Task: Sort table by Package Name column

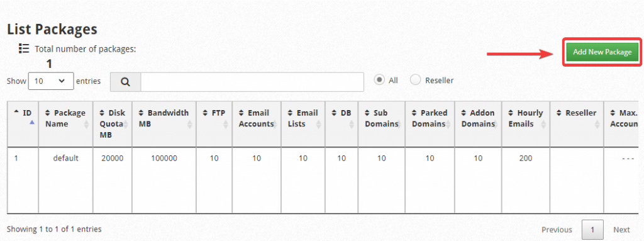Action: (x=65, y=118)
